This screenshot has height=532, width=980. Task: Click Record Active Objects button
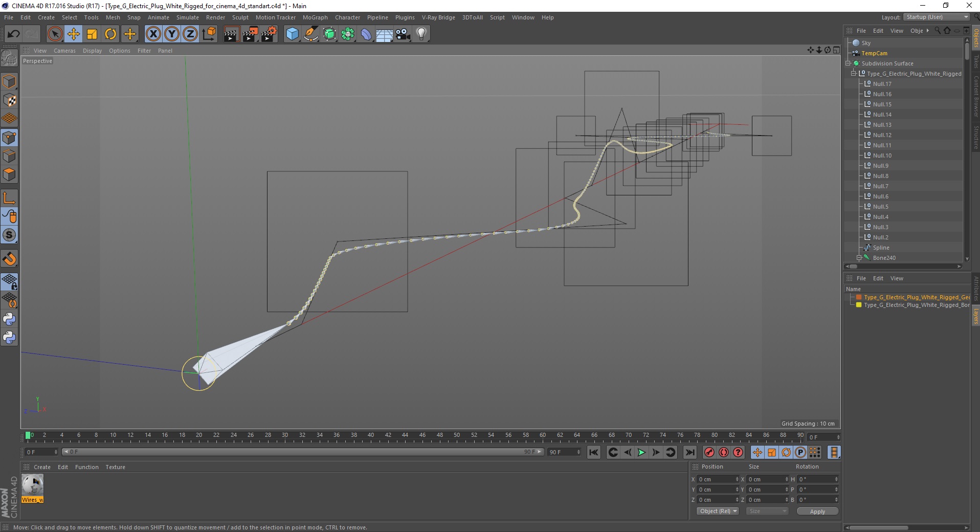pyautogui.click(x=709, y=452)
